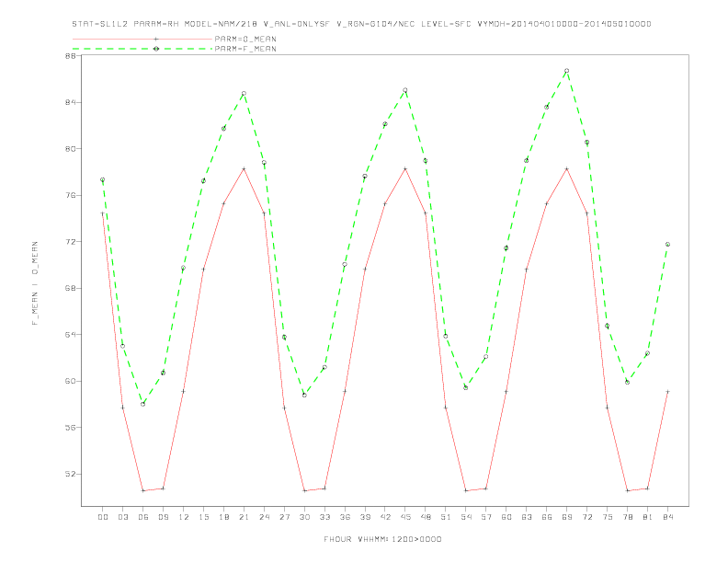Click x-axis forecast hour label 84
Viewport: 728px width, 563px height.
667,517
